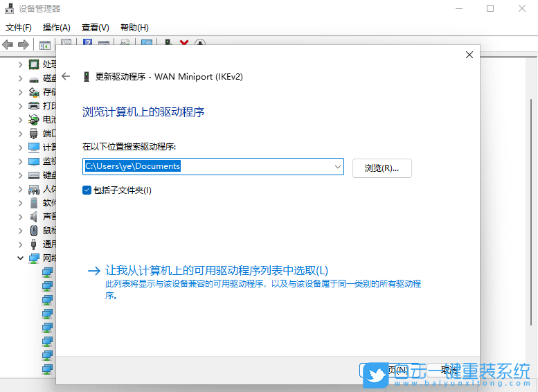
Task: Expand the 端口 tree node chevron
Action: [20, 134]
